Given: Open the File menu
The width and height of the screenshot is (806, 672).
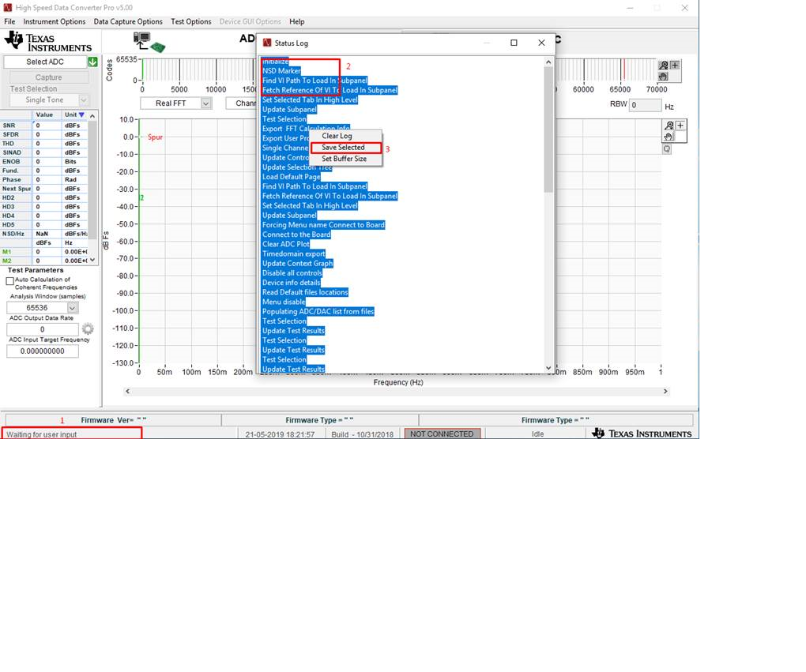Looking at the screenshot, I should point(9,21).
